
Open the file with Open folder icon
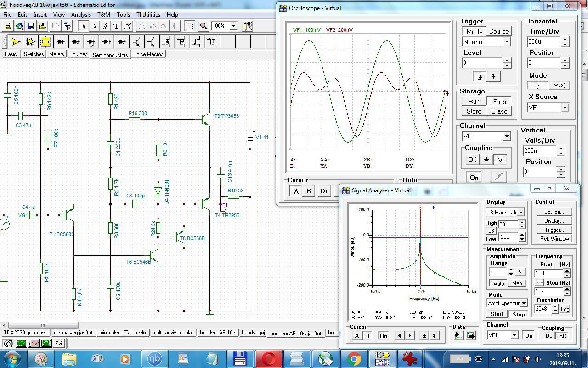coord(8,26)
